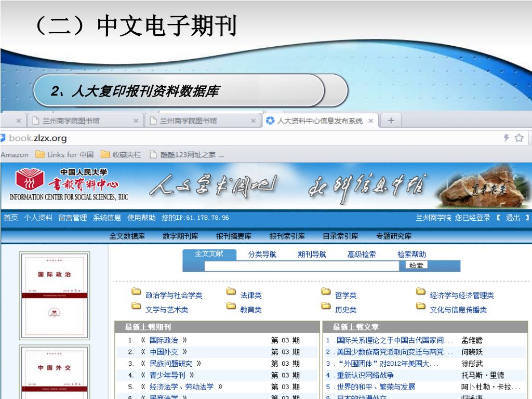Open the 文学与艺术类 folder icon
Image resolution: width=532 pixels, height=399 pixels.
[x=136, y=305]
